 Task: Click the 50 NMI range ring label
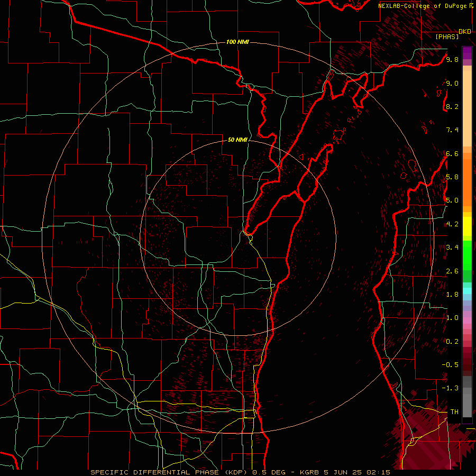(x=237, y=140)
